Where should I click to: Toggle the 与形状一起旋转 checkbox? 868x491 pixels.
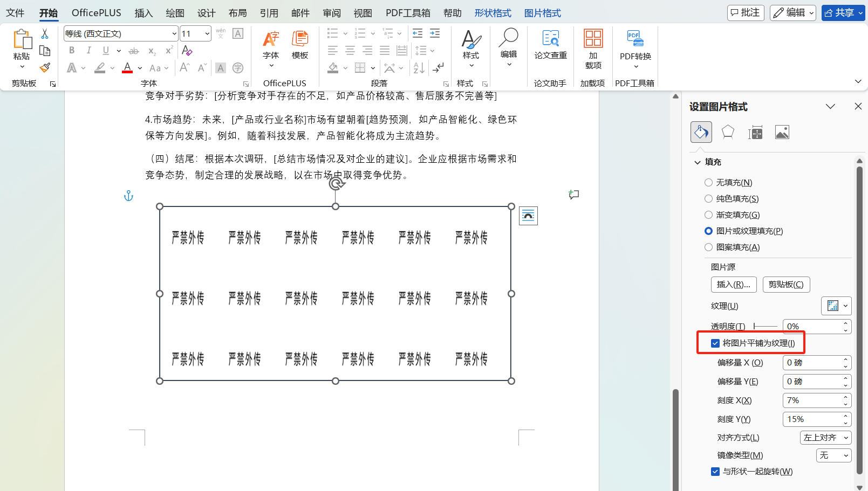(715, 471)
